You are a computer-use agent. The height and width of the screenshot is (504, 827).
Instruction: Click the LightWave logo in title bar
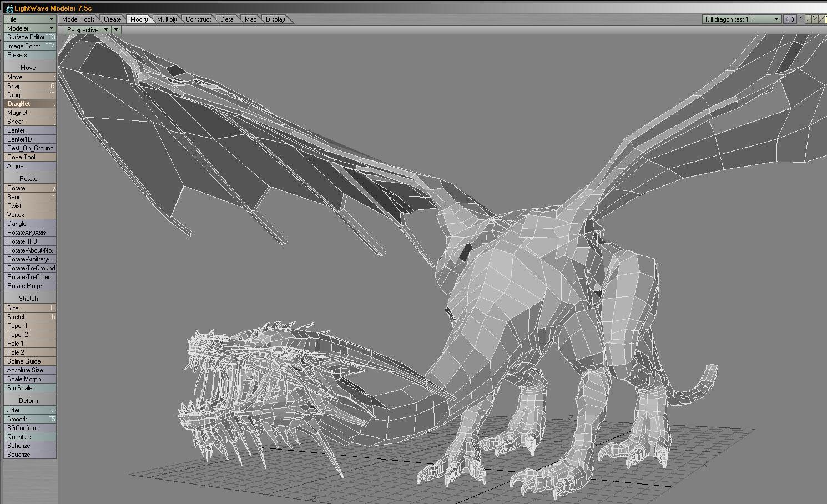click(x=8, y=8)
